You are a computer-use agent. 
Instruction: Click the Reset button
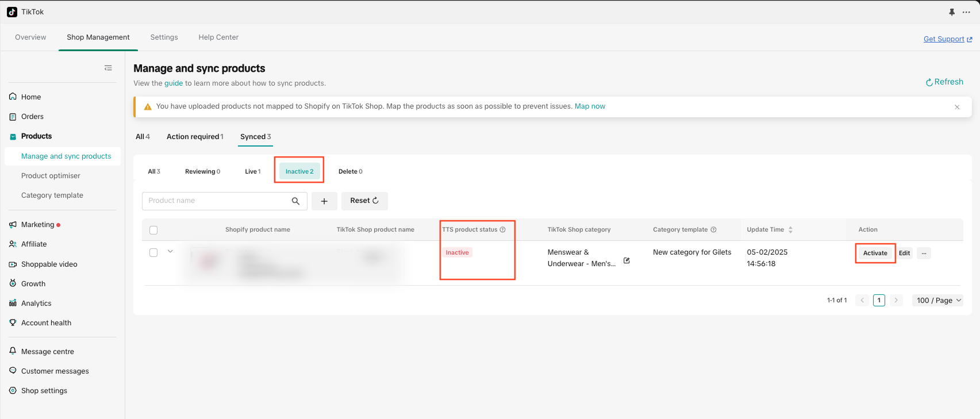point(364,201)
